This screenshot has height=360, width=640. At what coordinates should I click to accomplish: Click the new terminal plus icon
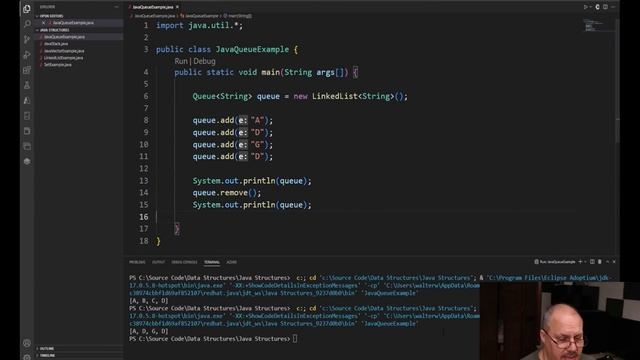pos(580,262)
